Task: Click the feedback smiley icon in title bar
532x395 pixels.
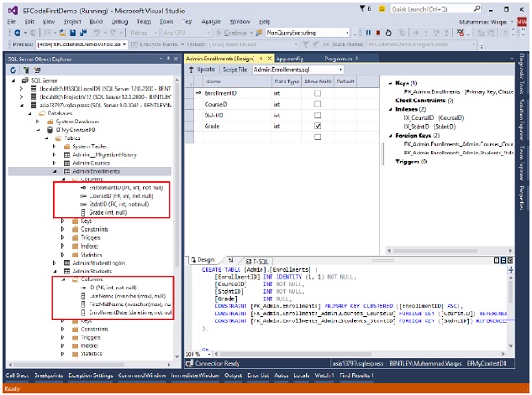Action: coord(380,9)
